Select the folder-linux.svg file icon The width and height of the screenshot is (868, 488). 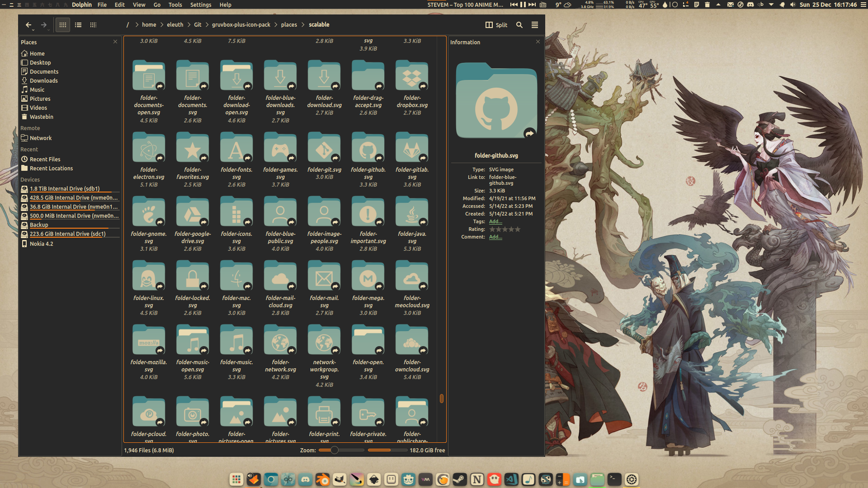click(149, 276)
